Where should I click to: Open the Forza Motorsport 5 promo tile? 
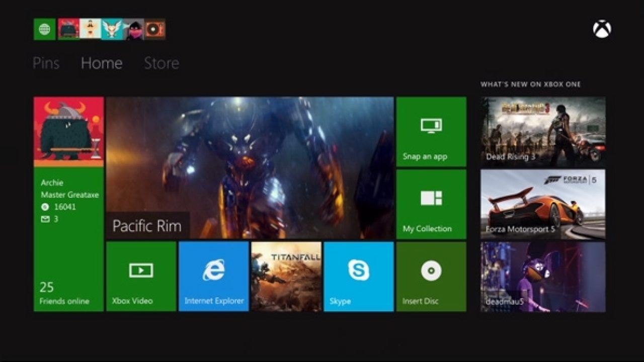(543, 204)
